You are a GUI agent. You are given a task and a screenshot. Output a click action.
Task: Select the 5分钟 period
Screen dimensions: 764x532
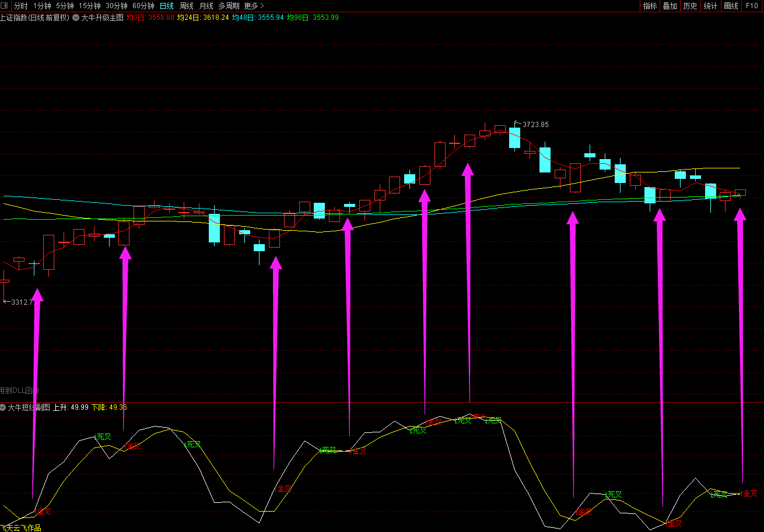pyautogui.click(x=65, y=6)
